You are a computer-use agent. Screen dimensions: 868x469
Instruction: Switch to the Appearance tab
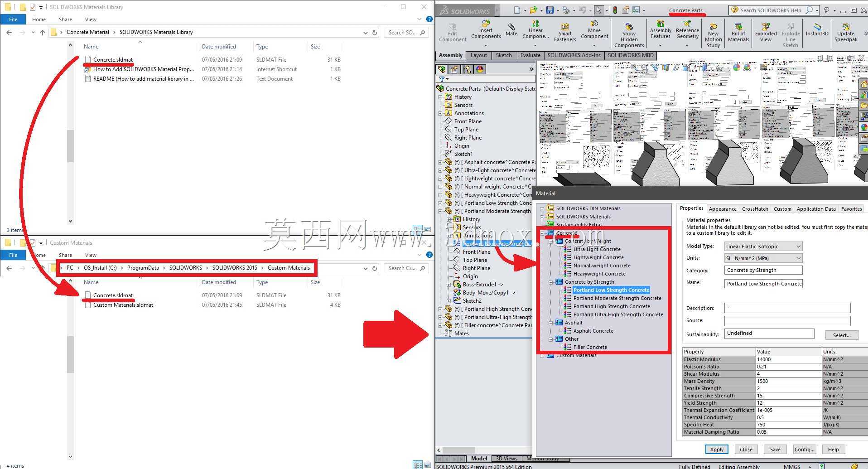[x=722, y=209]
